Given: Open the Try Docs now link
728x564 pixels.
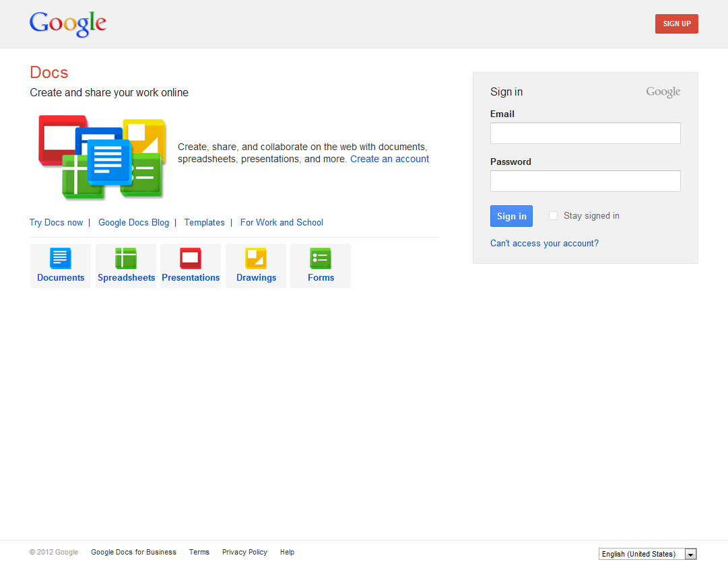Looking at the screenshot, I should point(56,223).
